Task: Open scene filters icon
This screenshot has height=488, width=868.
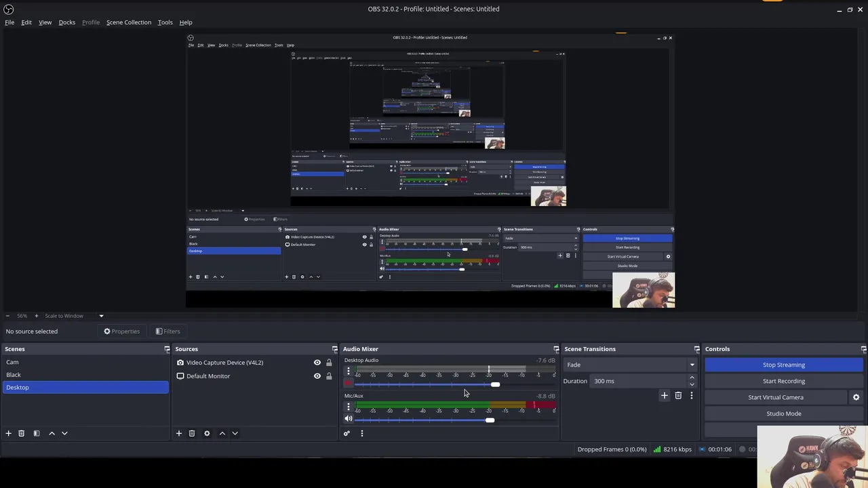Action: [x=37, y=433]
